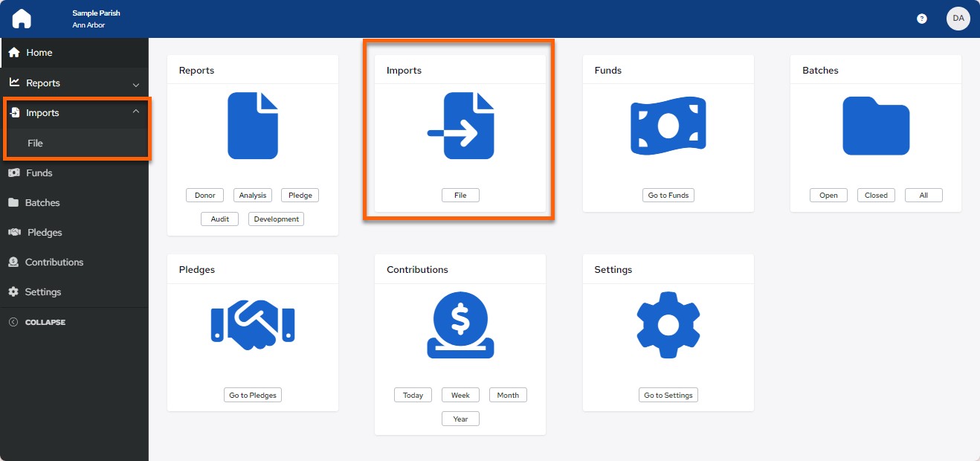View Year contributions button

click(461, 419)
